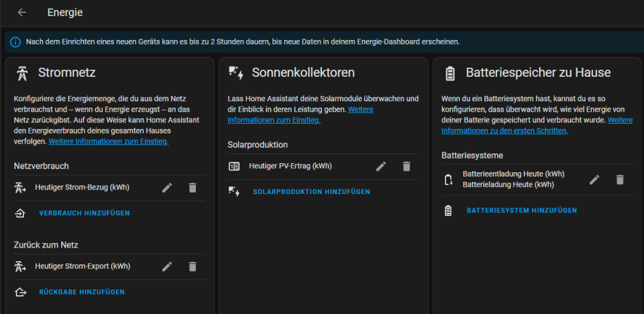
Task: Add solar production via SOLARPRODUKTION HINZUFÜGEN
Action: [311, 191]
